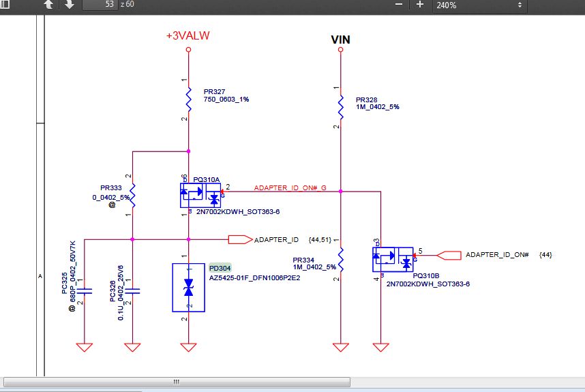Click the highlighted PD304 designator
This screenshot has width=585, height=392.
(220, 268)
